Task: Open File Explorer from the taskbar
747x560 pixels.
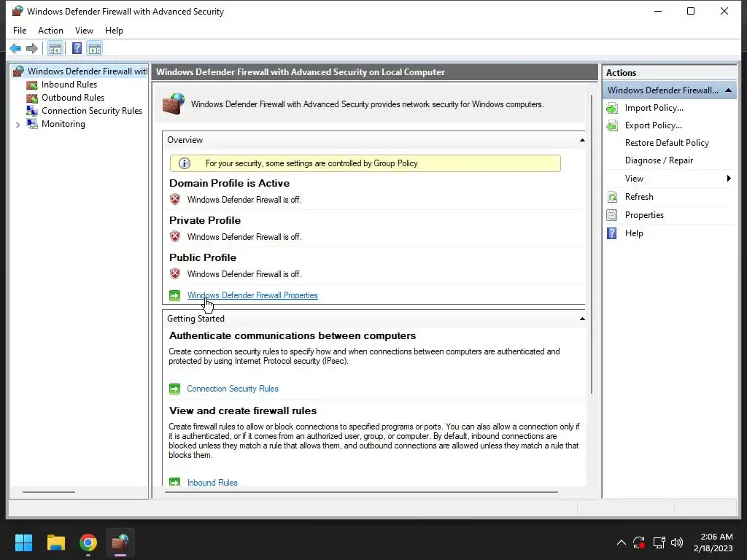Action: click(55, 542)
